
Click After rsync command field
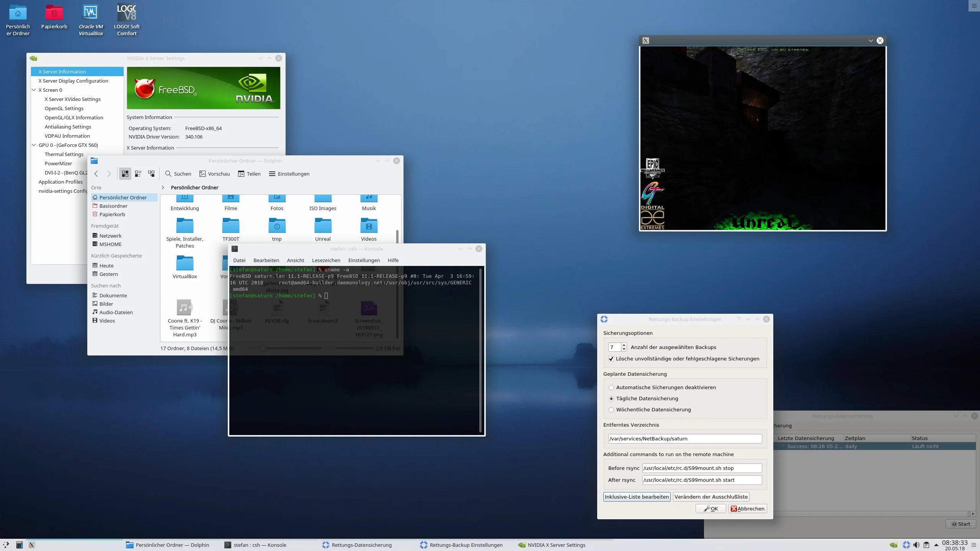pyautogui.click(x=702, y=480)
